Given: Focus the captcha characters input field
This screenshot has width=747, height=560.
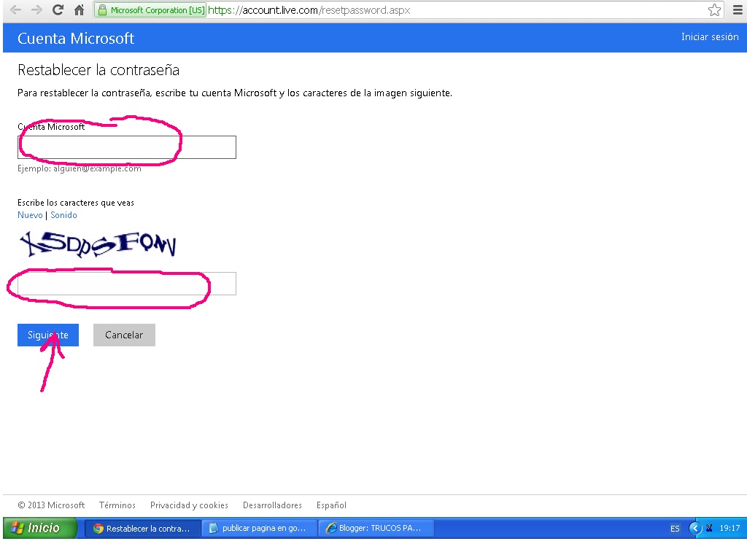Looking at the screenshot, I should (x=127, y=284).
